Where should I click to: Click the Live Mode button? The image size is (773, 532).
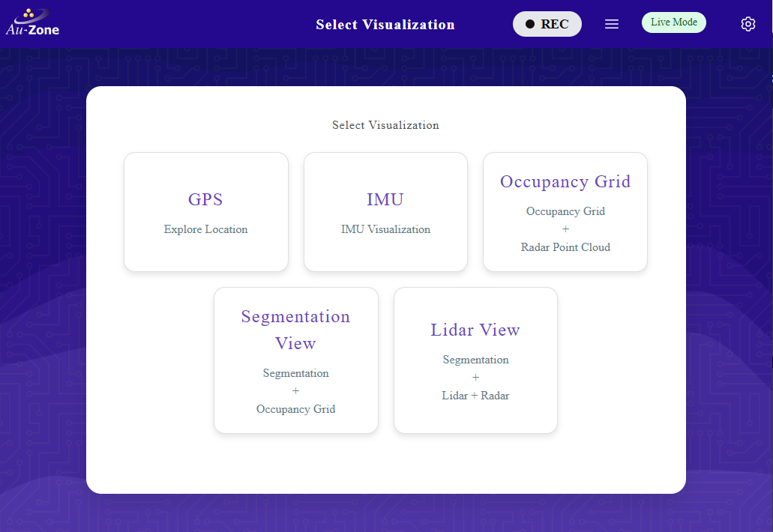coord(673,22)
